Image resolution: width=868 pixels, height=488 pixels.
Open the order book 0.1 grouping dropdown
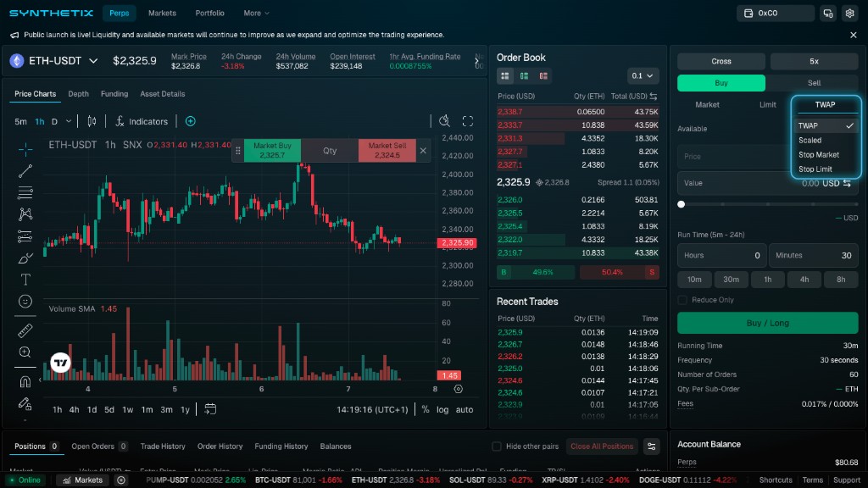click(643, 75)
